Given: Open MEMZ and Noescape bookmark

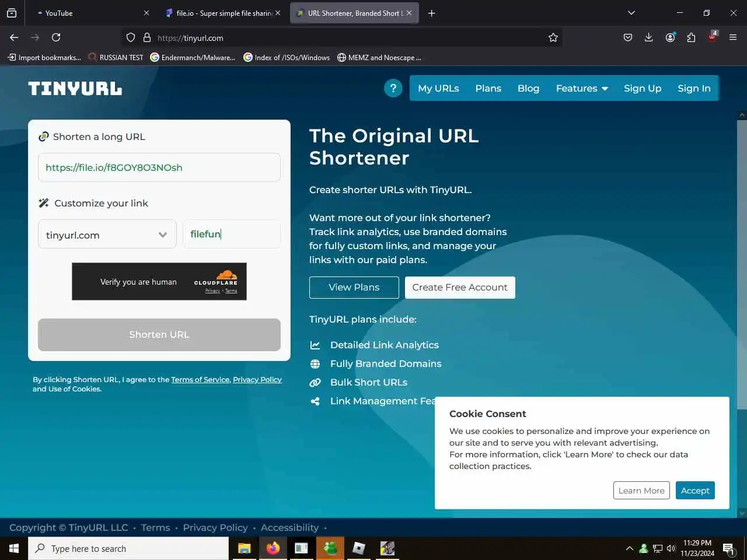Looking at the screenshot, I should coord(379,57).
